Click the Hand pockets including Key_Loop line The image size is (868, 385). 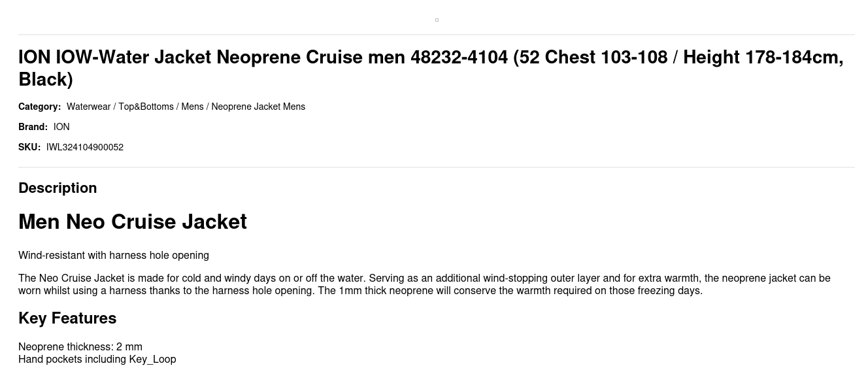pyautogui.click(x=97, y=359)
